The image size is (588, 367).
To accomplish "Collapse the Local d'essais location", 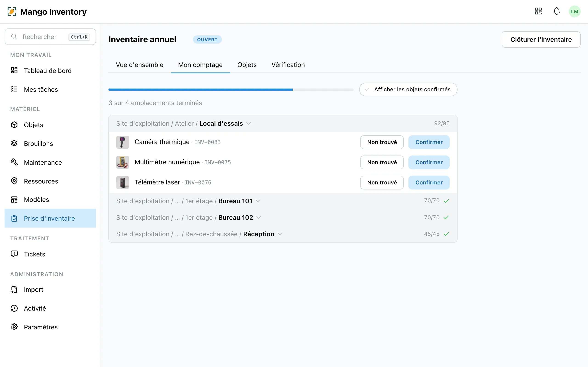I will [283, 124].
